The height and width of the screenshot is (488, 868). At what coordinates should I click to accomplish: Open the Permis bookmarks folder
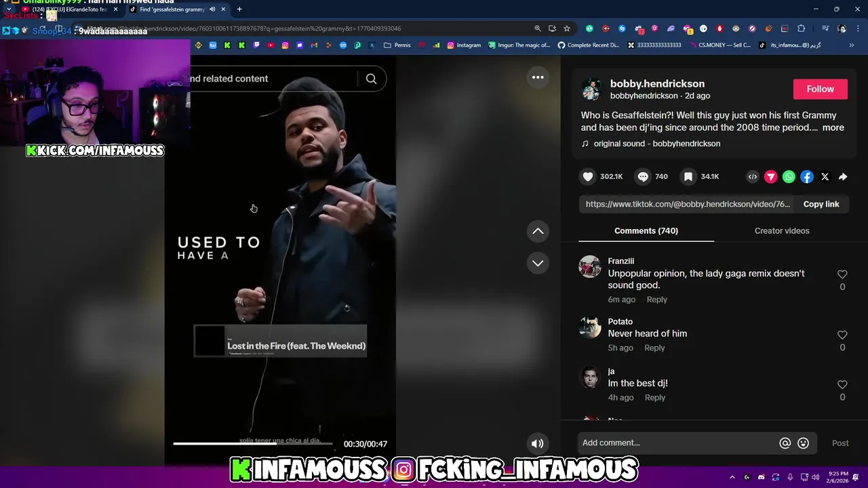tap(397, 45)
